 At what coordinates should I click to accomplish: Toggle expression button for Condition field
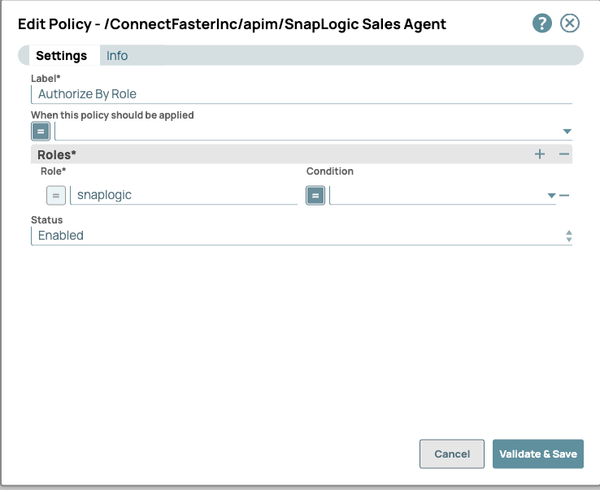click(x=315, y=195)
